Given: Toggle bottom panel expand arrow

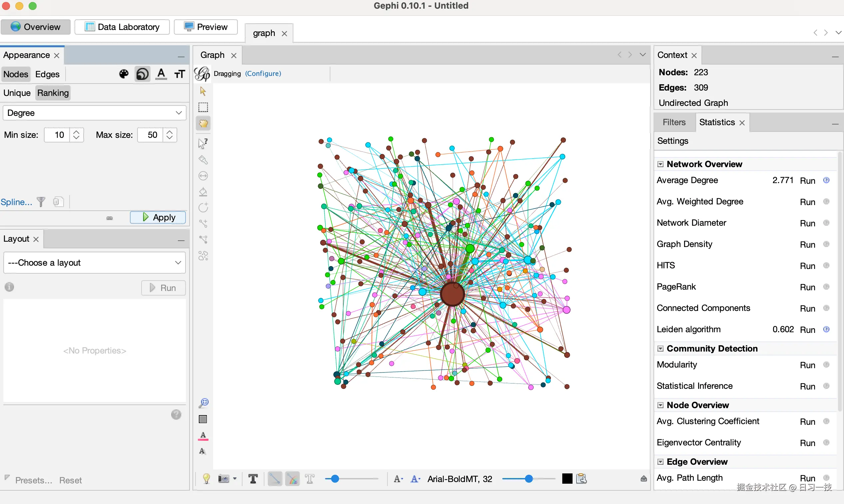Looking at the screenshot, I should (644, 479).
